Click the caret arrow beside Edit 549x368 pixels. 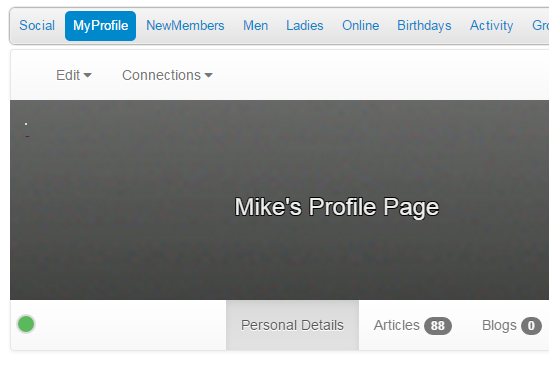[x=88, y=75]
